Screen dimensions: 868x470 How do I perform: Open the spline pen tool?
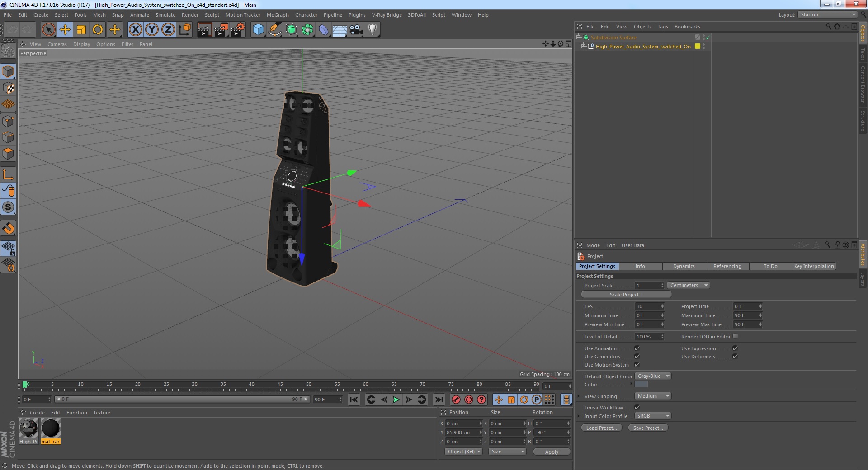click(274, 30)
